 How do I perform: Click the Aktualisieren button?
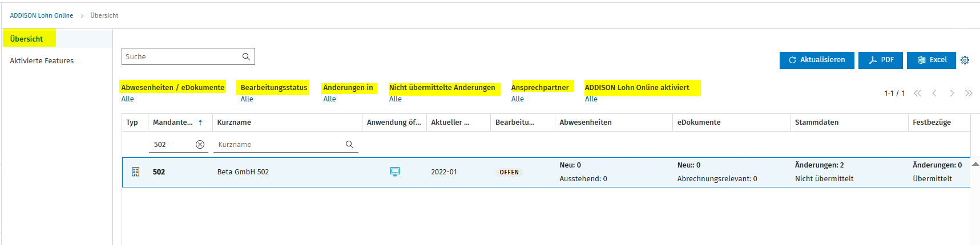[817, 60]
